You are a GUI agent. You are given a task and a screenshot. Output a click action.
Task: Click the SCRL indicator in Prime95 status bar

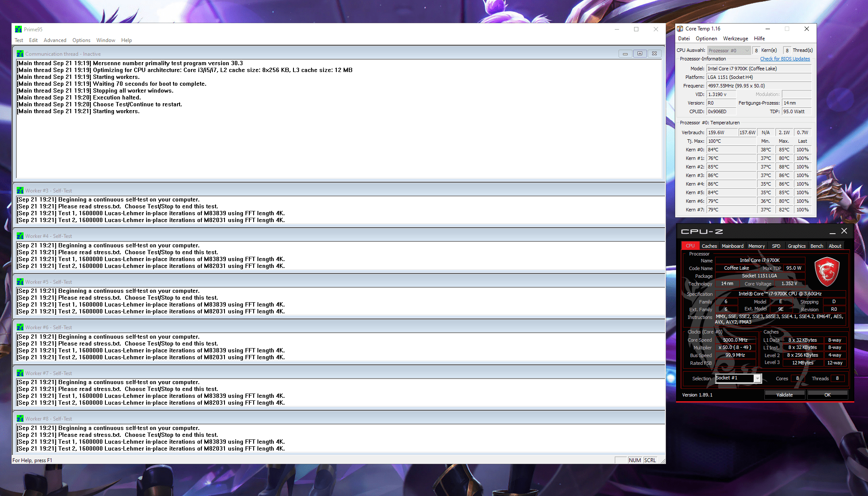(x=650, y=460)
